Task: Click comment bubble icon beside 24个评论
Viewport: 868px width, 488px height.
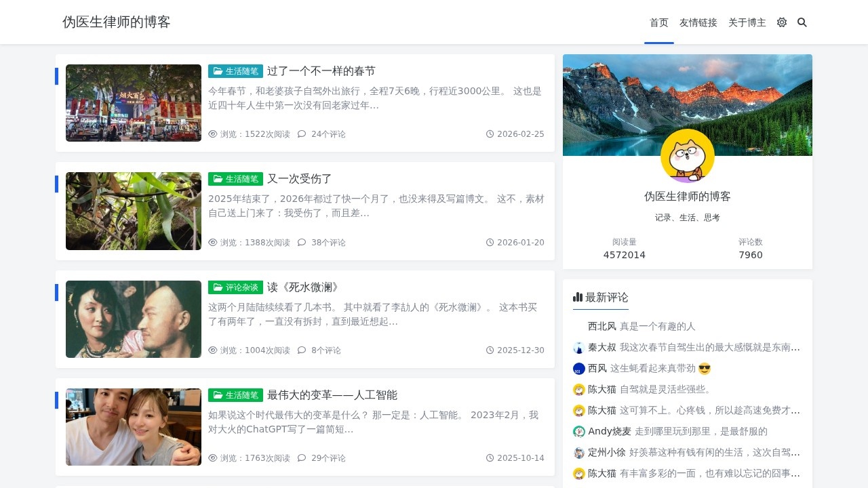Action: tap(302, 134)
